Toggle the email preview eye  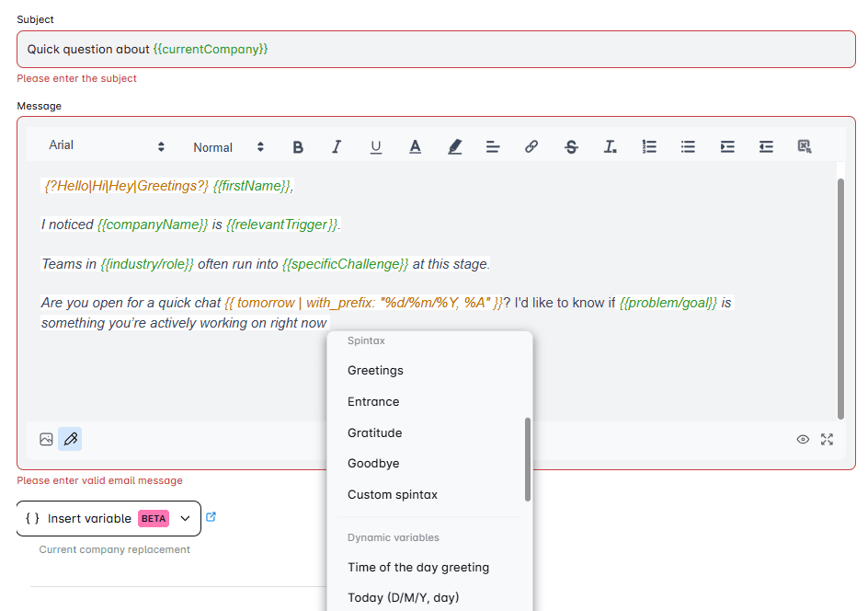(x=803, y=439)
